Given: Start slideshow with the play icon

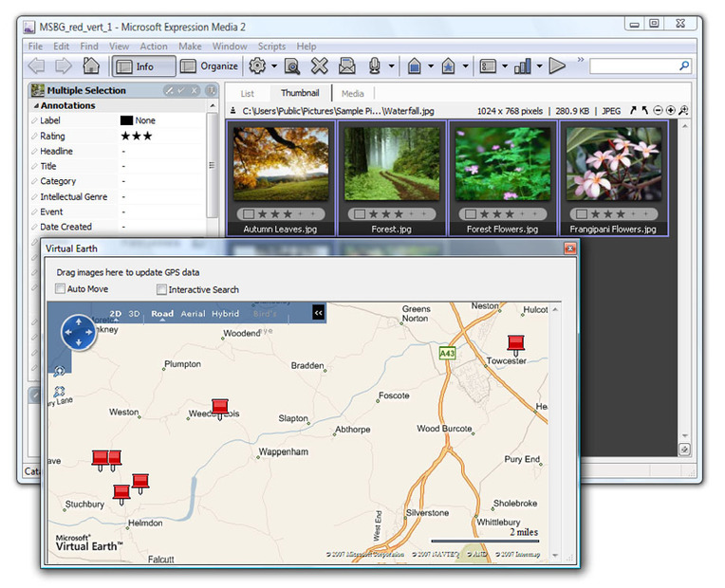Looking at the screenshot, I should 557,65.
